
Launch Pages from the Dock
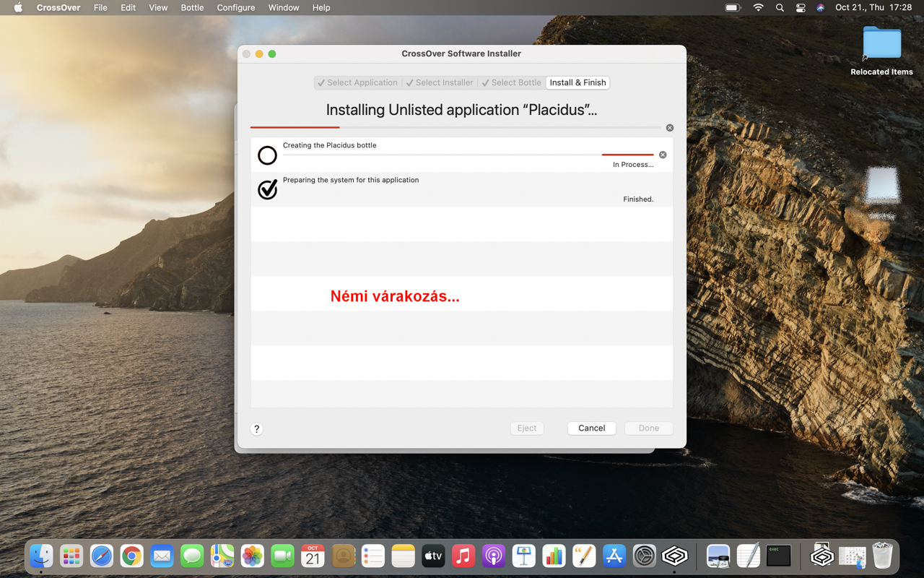584,556
